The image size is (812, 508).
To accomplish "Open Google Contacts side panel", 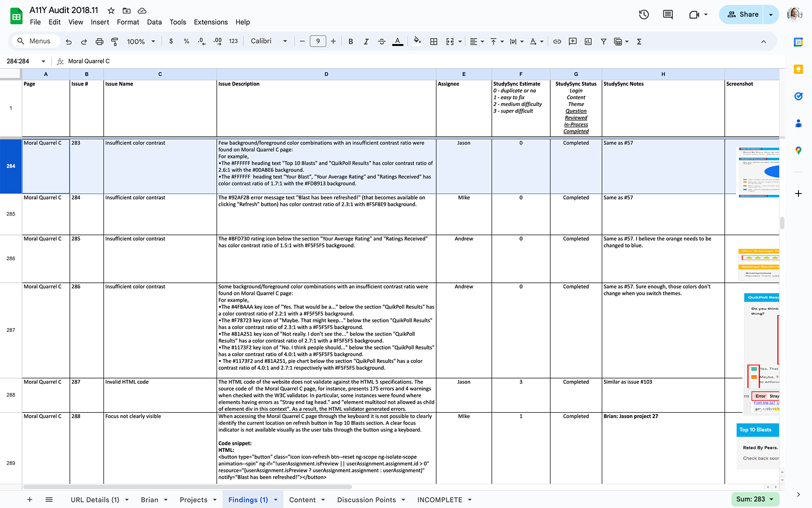I will (798, 123).
